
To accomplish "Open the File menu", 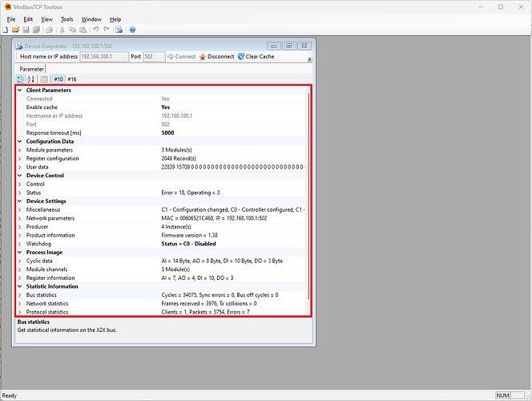I will 11,19.
